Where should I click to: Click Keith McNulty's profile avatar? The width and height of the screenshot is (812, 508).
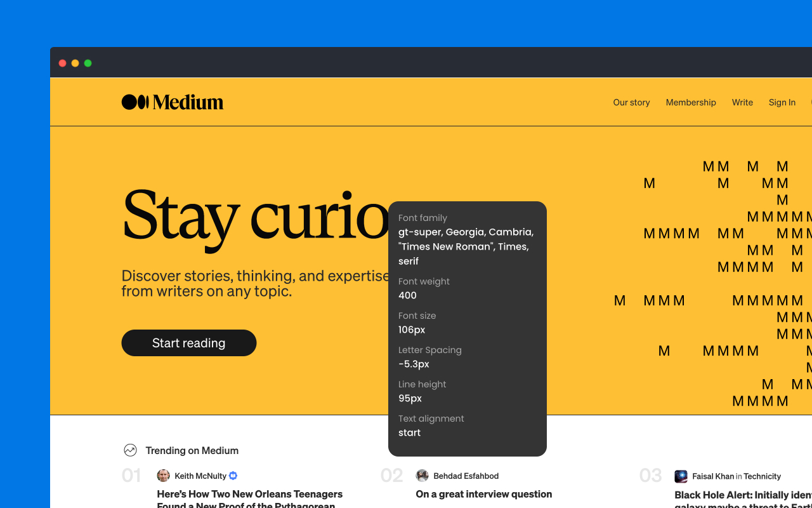point(163,475)
